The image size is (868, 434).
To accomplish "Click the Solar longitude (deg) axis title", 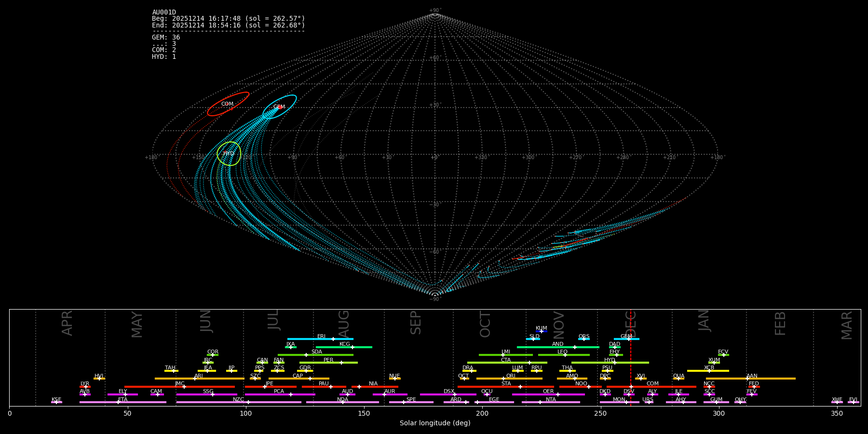I will tap(435, 423).
